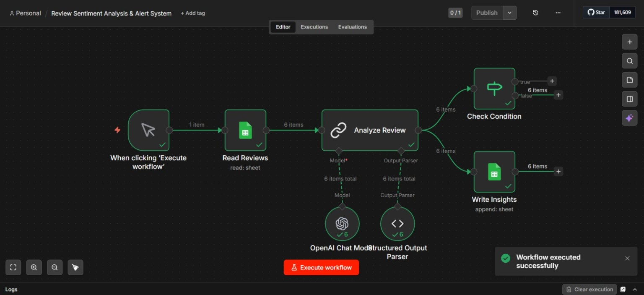The width and height of the screenshot is (644, 295).
Task: Click the Execute workflow button
Action: click(321, 267)
